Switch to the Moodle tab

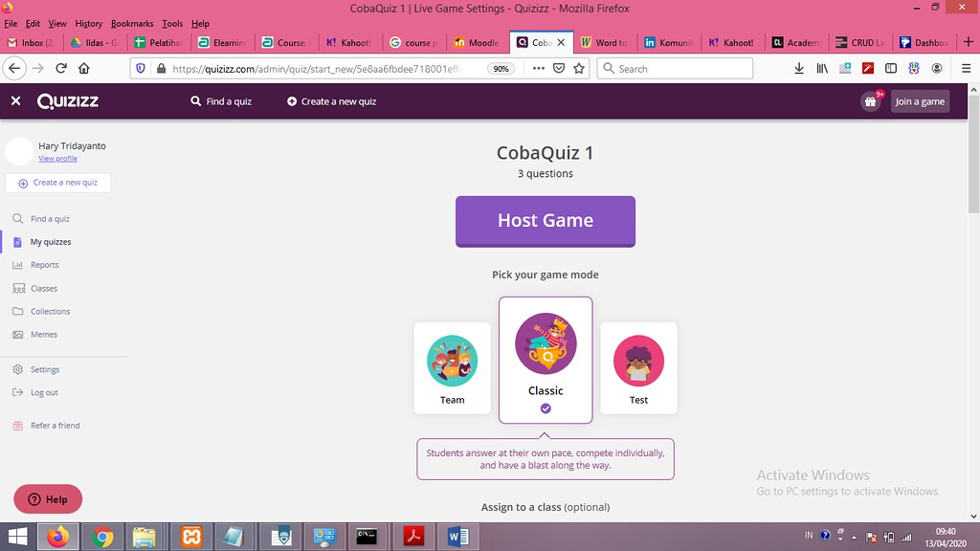tap(478, 42)
